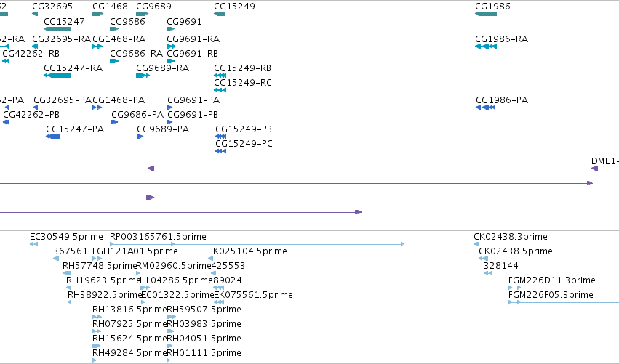Click the CG32695-RA transcript label

click(62, 39)
